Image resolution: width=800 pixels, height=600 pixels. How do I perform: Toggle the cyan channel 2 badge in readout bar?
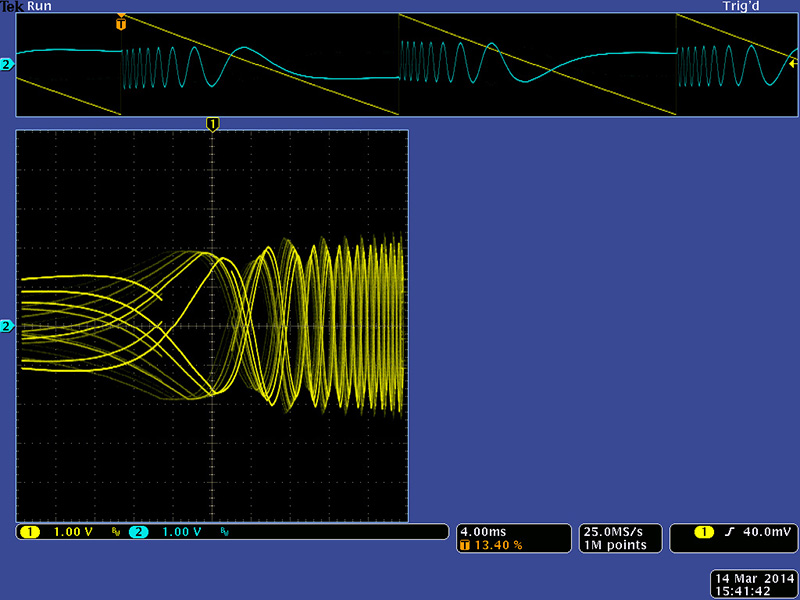click(138, 532)
